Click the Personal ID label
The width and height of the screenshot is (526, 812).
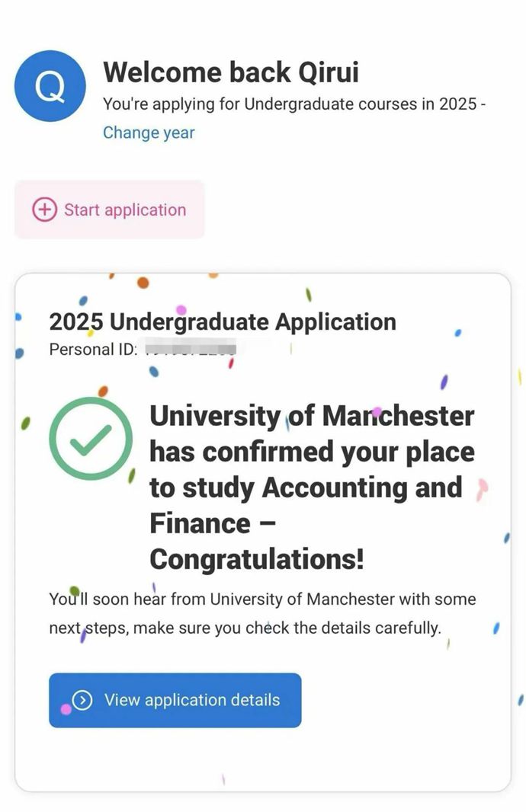[x=93, y=350]
